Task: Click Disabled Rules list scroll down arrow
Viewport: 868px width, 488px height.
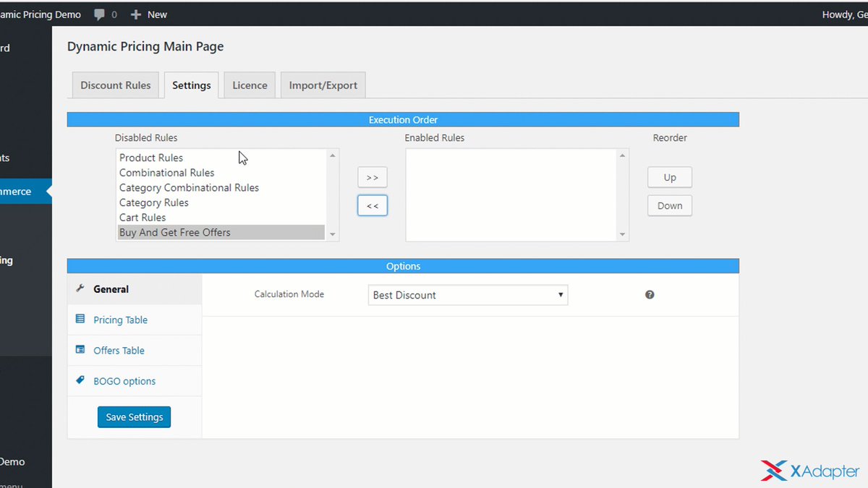Action: (333, 234)
